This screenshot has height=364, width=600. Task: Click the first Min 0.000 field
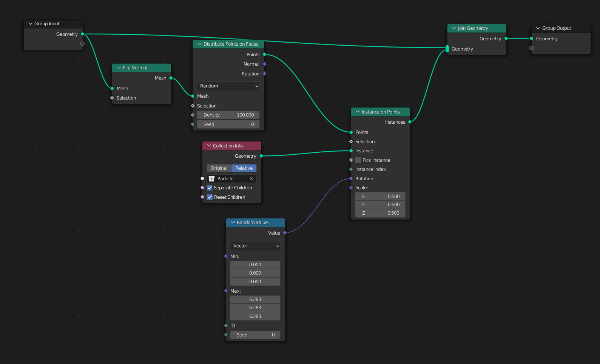[x=255, y=265]
